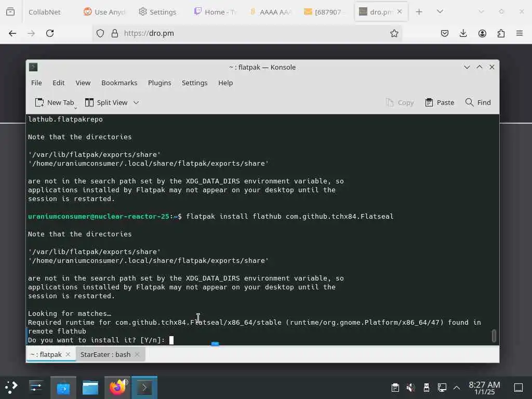Click the muted volume tray icon

[x=410, y=387]
